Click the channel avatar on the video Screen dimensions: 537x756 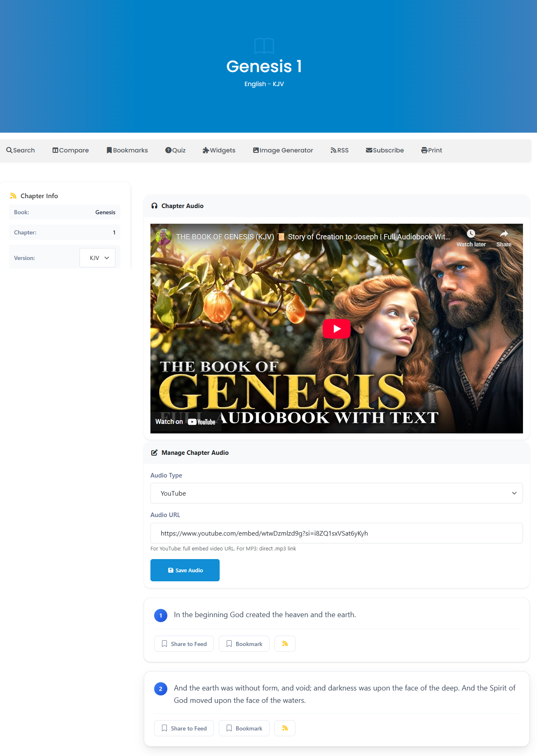164,237
